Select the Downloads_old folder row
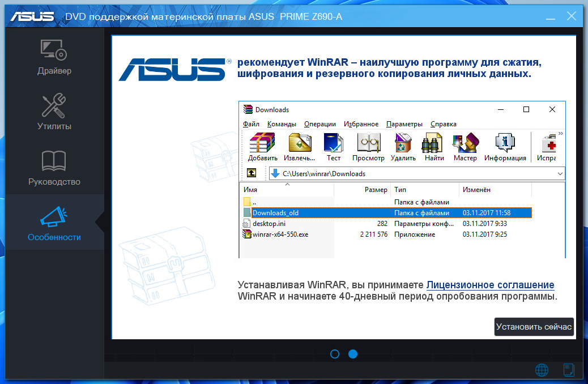The width and height of the screenshot is (588, 384). point(387,212)
